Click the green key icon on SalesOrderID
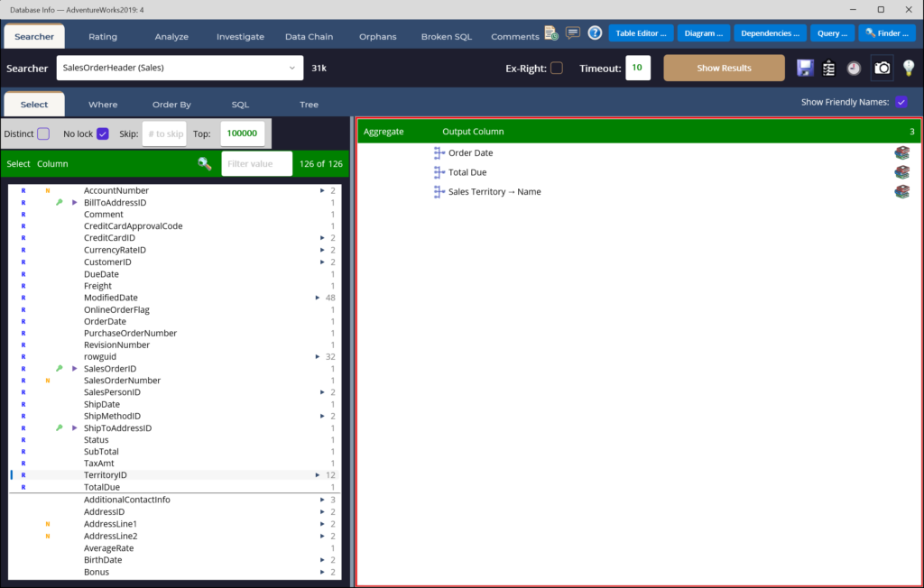The image size is (924, 588). coord(59,368)
